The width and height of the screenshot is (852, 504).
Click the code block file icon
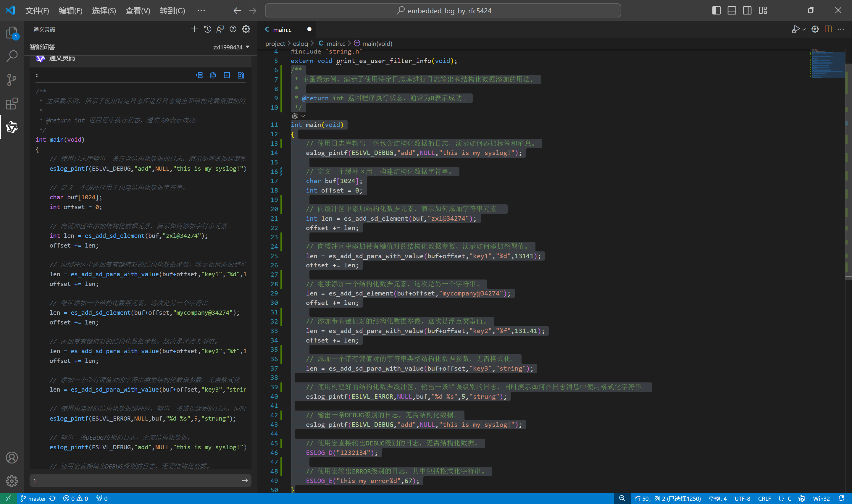tap(241, 75)
